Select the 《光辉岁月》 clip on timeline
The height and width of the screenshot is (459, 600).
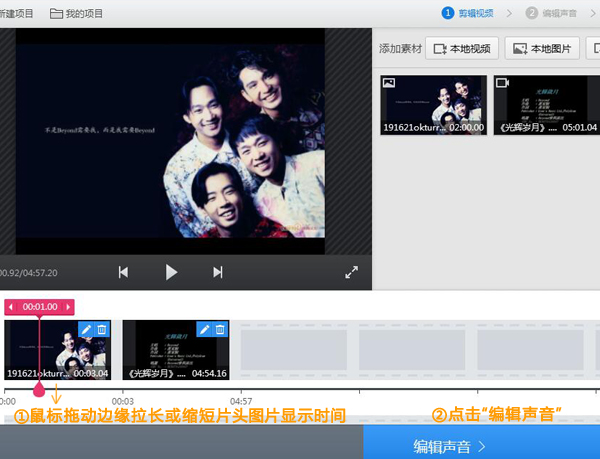(176, 350)
